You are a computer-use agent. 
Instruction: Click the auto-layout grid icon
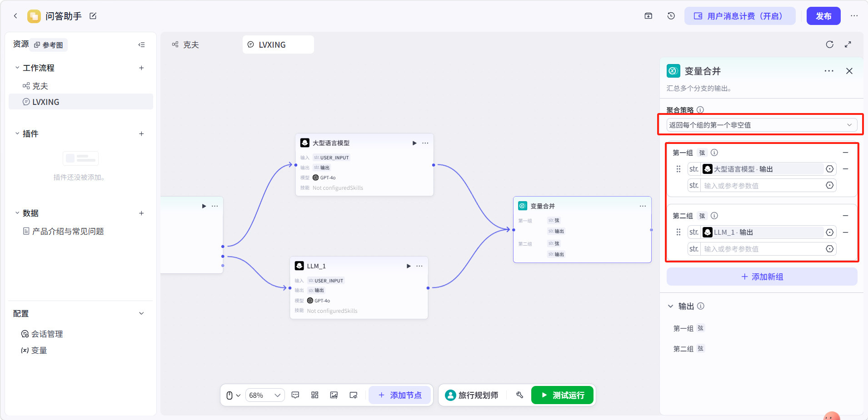tap(315, 395)
